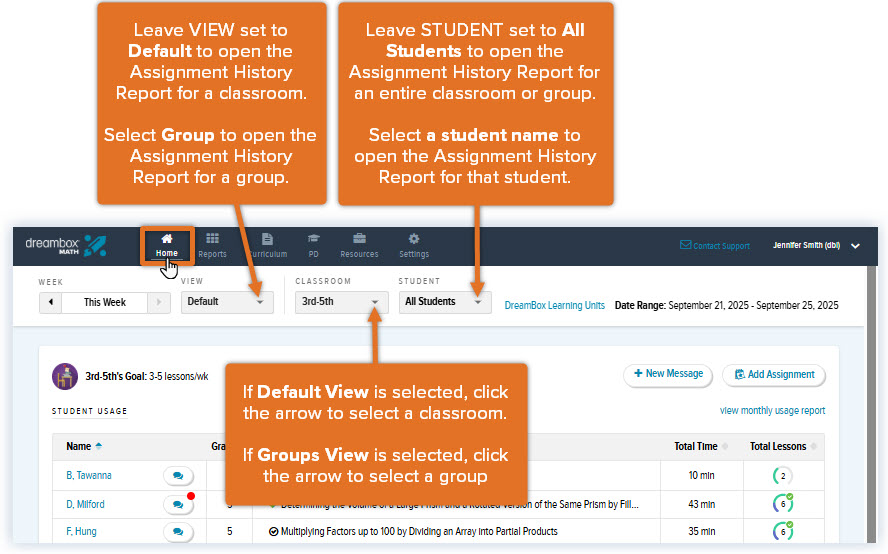Click the DreamBox Math logo
Image resolution: width=888 pixels, height=554 pixels.
(x=66, y=246)
